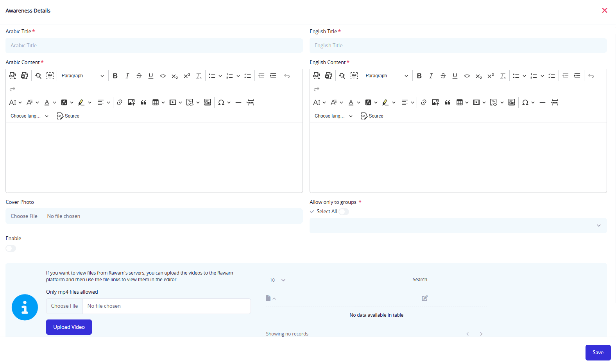Click To-do list checkbox icon in Arabic editor
This screenshot has height=364, width=616.
point(248,76)
